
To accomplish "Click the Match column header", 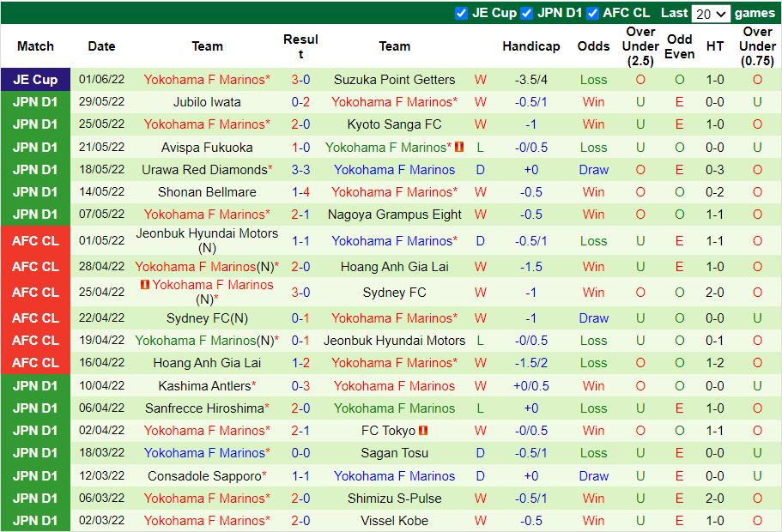I will (35, 45).
